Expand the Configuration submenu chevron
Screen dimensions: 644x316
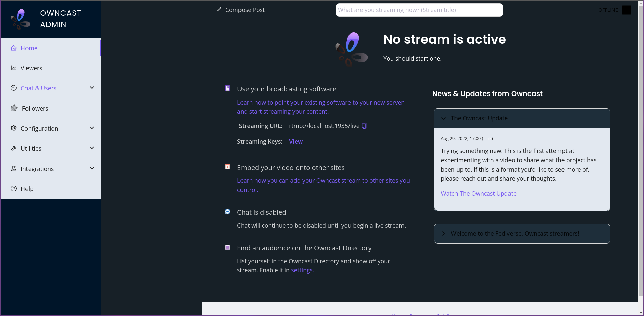coord(92,128)
